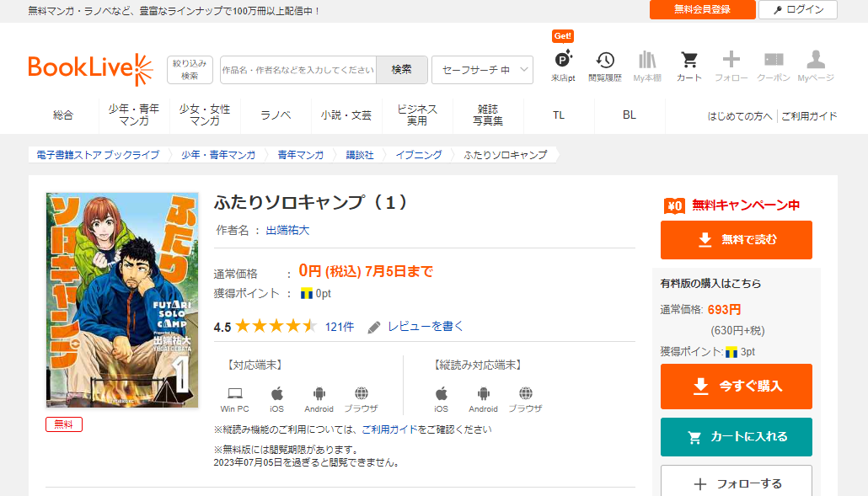Click the フォロー plus icon in header
The image size is (868, 496).
click(731, 61)
